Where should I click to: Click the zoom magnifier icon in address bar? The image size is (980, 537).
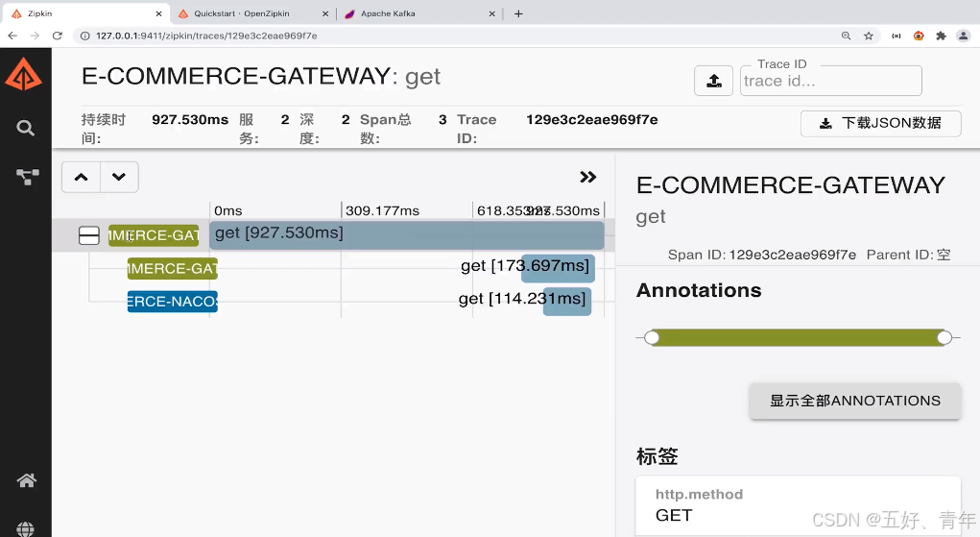tap(846, 36)
